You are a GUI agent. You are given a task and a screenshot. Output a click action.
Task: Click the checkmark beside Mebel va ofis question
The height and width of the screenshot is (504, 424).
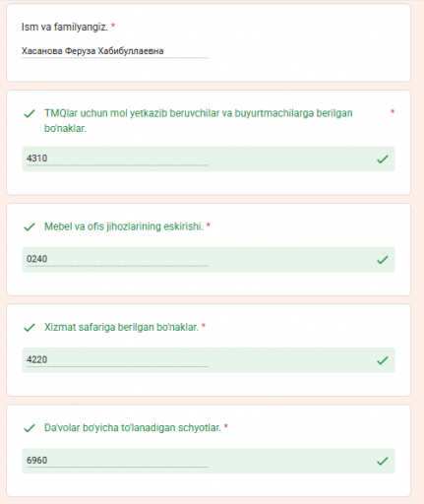click(30, 226)
